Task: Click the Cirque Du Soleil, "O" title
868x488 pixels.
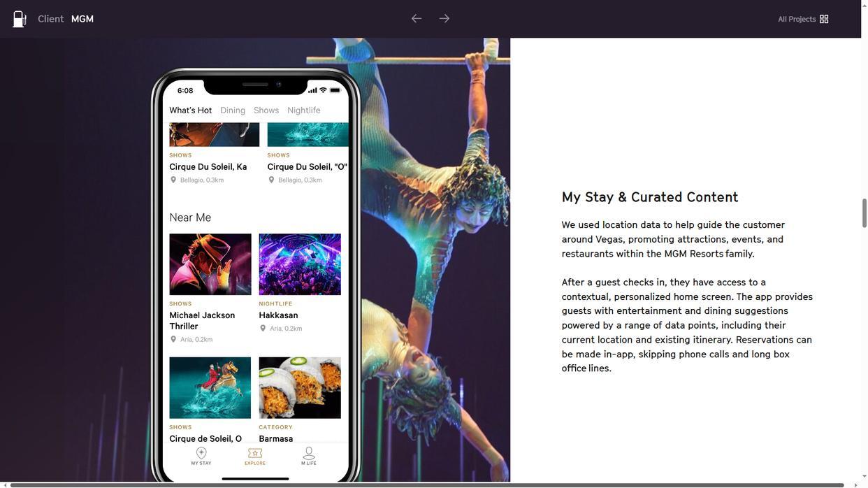Action: point(308,167)
